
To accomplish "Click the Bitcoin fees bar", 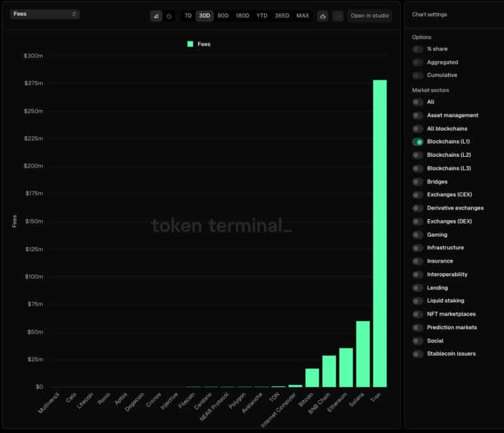I will 312,378.
